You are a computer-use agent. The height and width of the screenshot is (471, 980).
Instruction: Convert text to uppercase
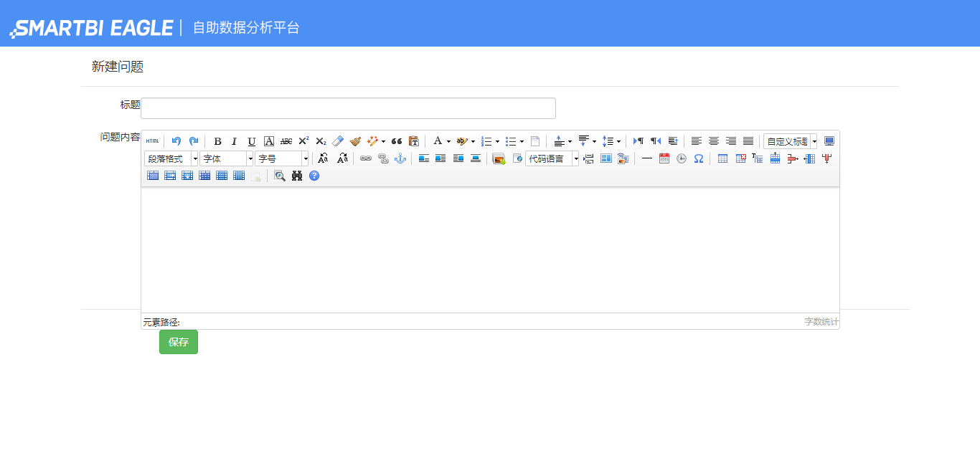pyautogui.click(x=323, y=158)
